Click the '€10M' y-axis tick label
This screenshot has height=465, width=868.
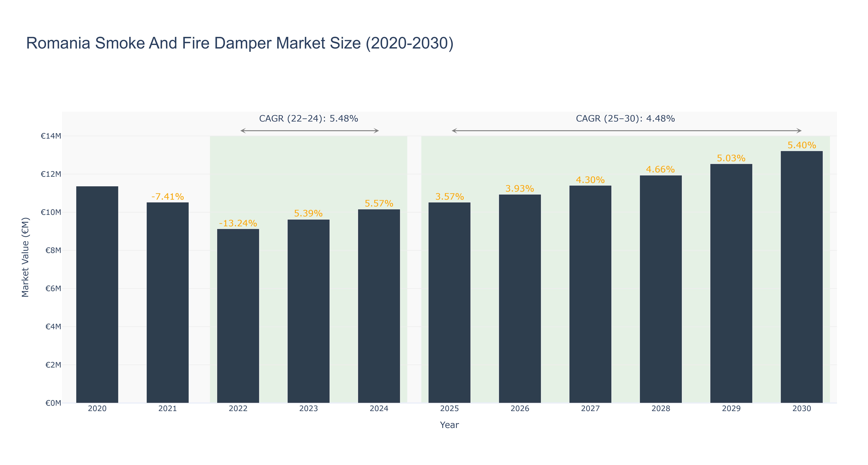click(x=51, y=212)
